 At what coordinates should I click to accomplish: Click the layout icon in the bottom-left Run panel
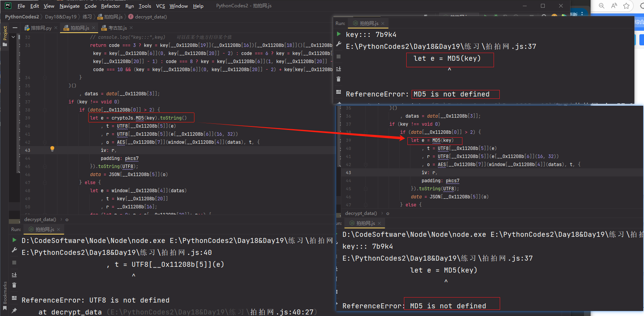(x=14, y=298)
